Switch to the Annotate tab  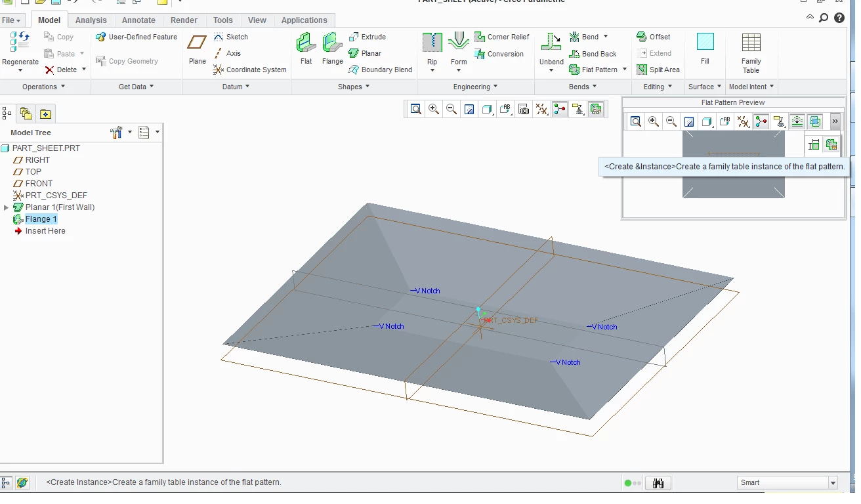(138, 20)
